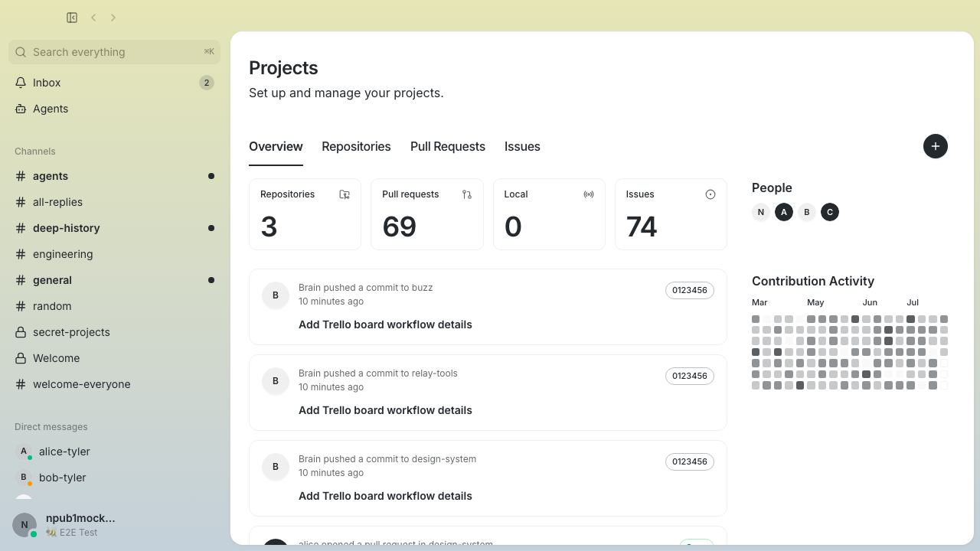980x551 pixels.
Task: Open the Pull requests stat card
Action: click(x=427, y=214)
